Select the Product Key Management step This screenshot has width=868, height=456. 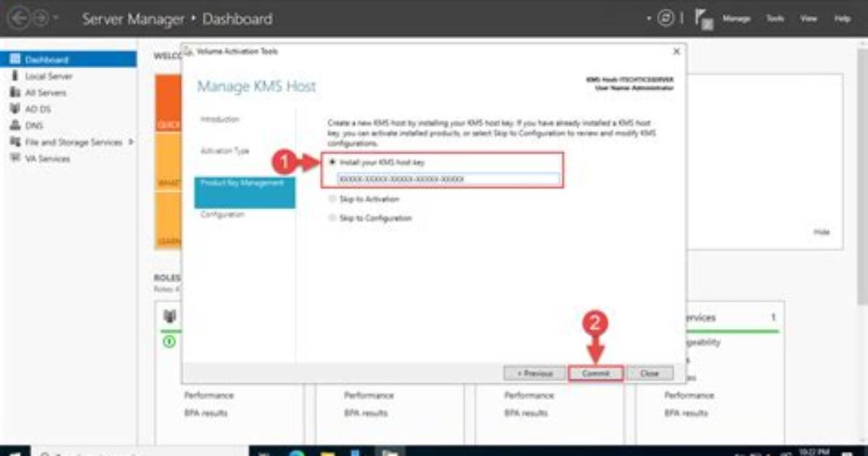[244, 192]
